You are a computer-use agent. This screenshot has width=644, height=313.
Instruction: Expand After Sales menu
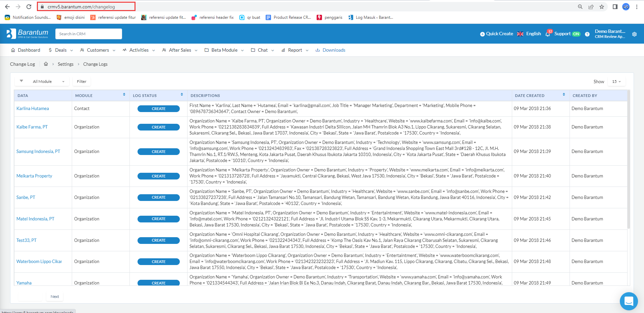point(180,50)
